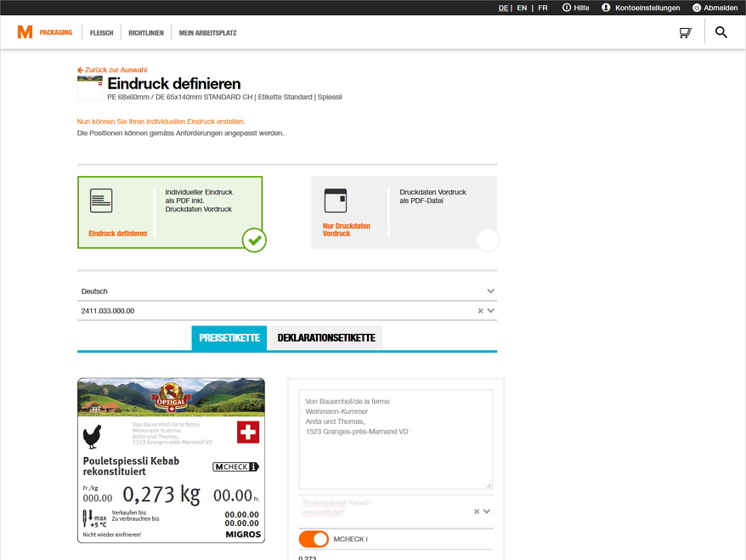This screenshot has width=746, height=560.
Task: Open the Hilfe link
Action: 581,8
